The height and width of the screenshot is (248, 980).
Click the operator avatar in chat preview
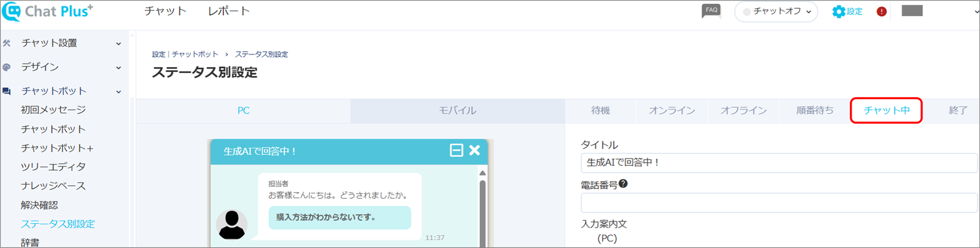point(232,224)
